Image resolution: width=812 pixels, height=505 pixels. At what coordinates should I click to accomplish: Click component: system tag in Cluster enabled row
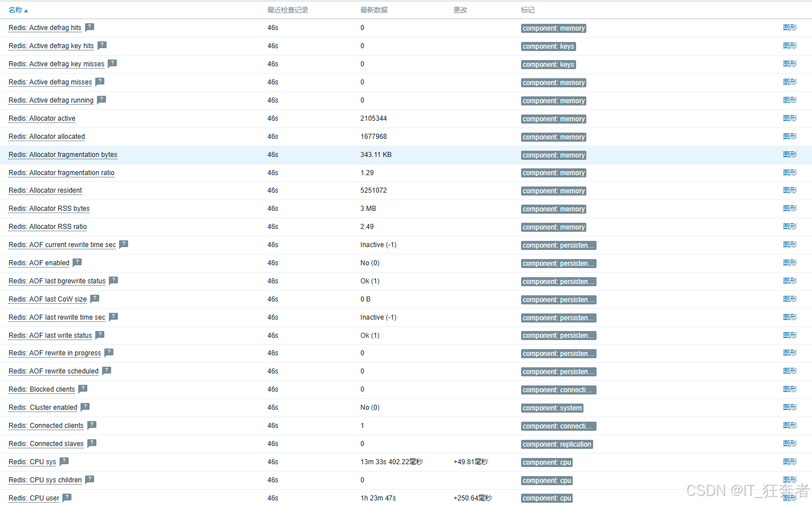click(552, 408)
